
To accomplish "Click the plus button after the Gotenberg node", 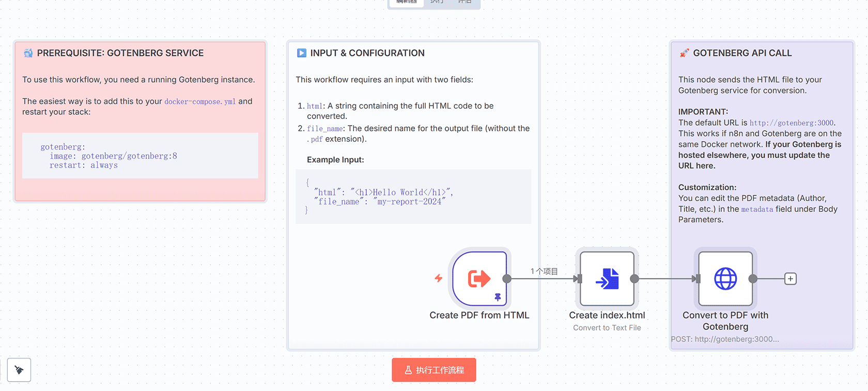I will click(x=790, y=279).
